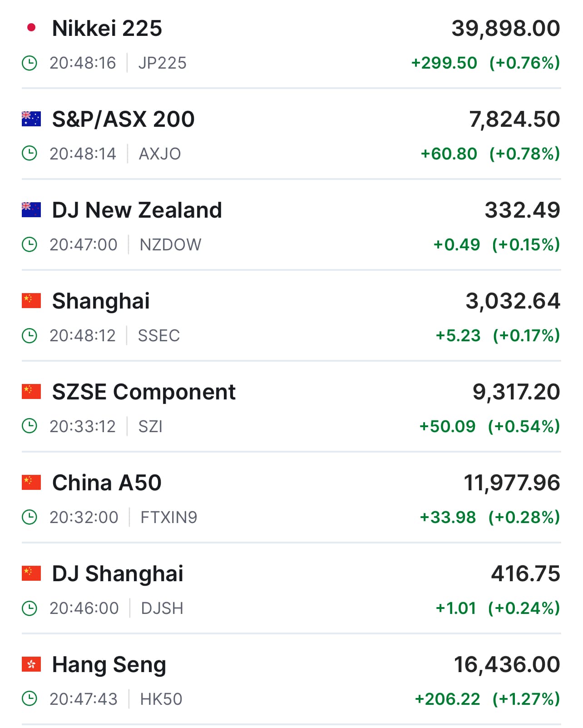
Task: Open the Nikkei 225 index name
Action: pos(107,28)
